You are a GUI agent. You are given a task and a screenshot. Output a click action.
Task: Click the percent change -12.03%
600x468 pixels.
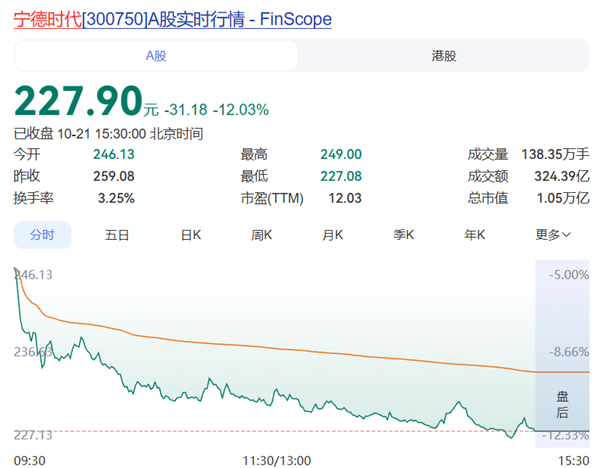pos(241,110)
